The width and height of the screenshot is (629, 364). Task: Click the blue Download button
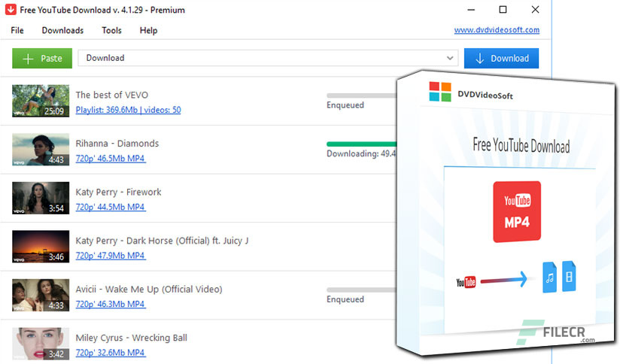click(x=501, y=59)
